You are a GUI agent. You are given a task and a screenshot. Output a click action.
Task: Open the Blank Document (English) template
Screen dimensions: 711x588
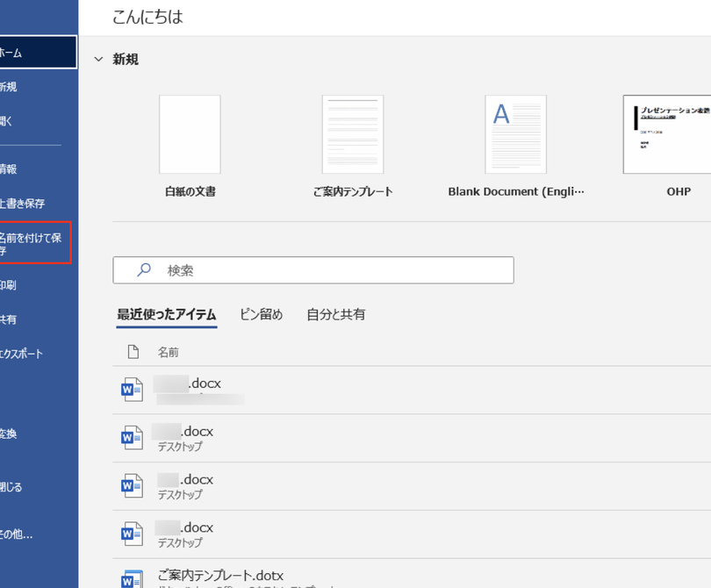click(x=514, y=134)
